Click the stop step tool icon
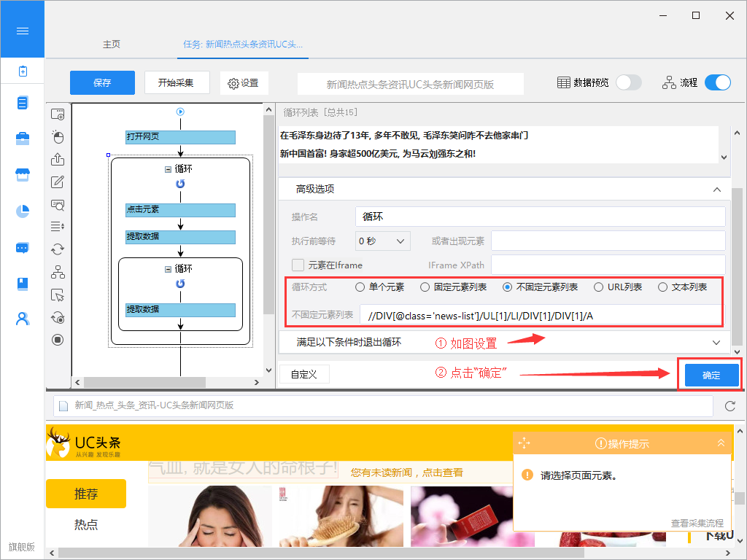This screenshot has width=747, height=560. (58, 340)
